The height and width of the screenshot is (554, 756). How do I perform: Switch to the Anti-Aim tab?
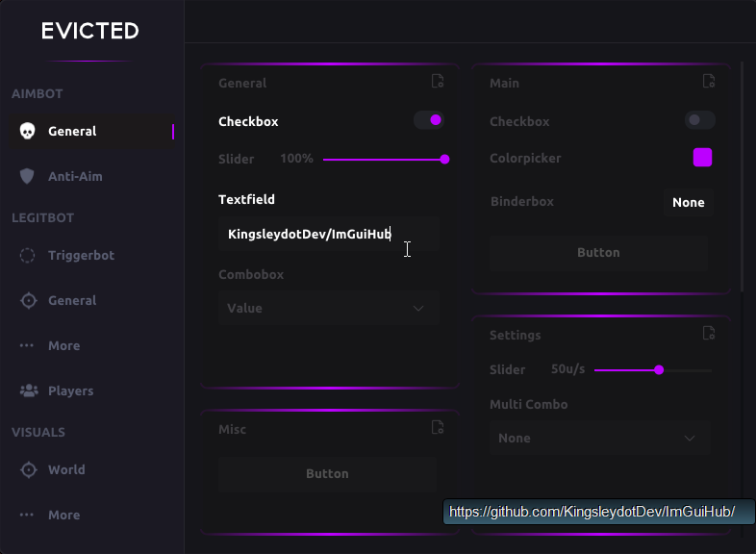pyautogui.click(x=75, y=176)
